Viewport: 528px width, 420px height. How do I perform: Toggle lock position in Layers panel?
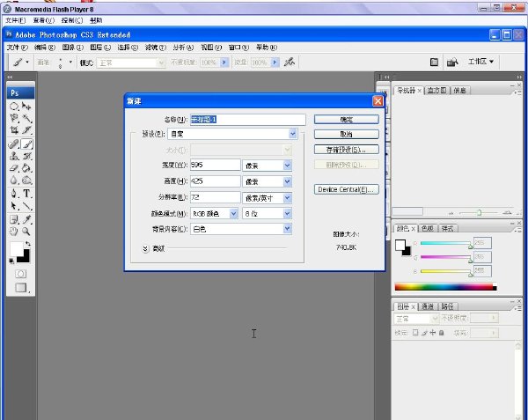pyautogui.click(x=433, y=333)
